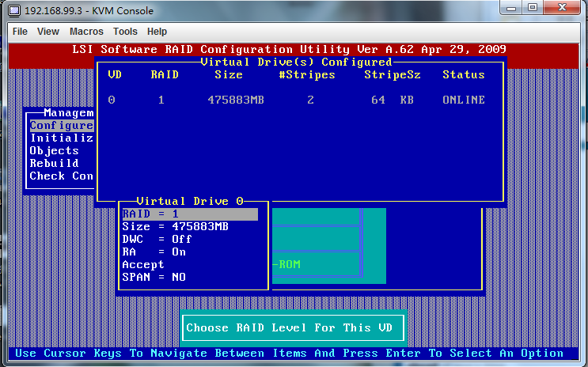Choose Accept in Virtual Drive 0

point(143,265)
